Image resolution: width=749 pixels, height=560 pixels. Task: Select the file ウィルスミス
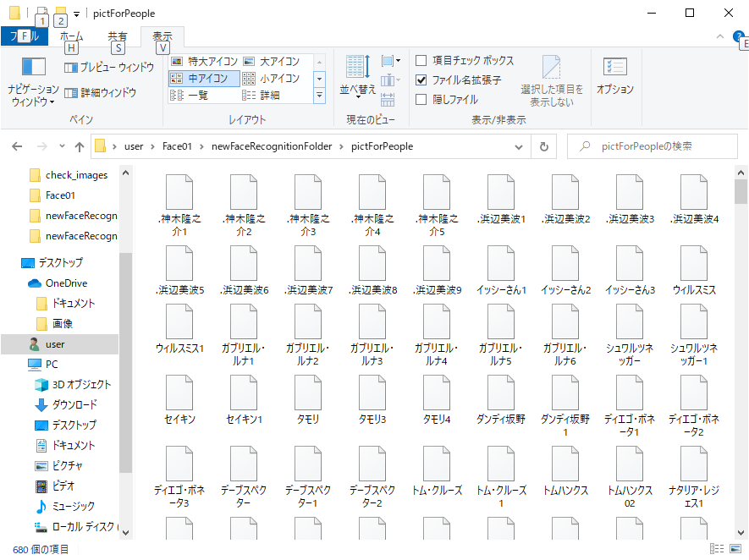tap(694, 270)
